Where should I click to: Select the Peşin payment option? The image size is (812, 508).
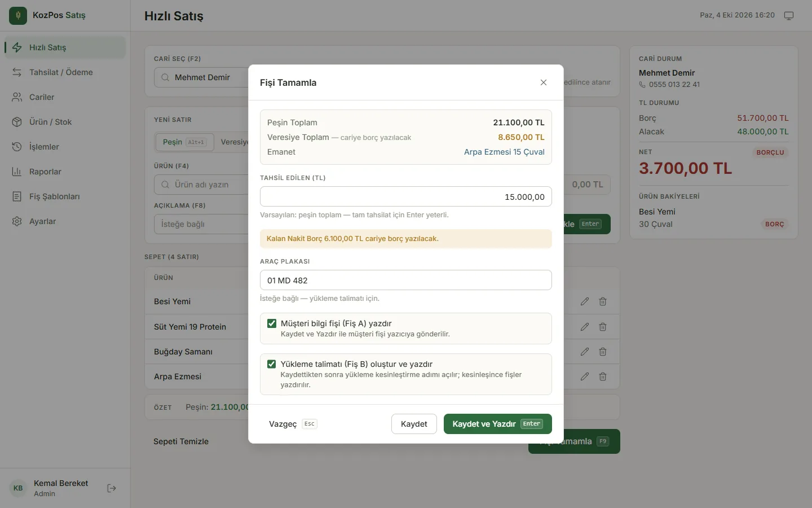coord(185,142)
